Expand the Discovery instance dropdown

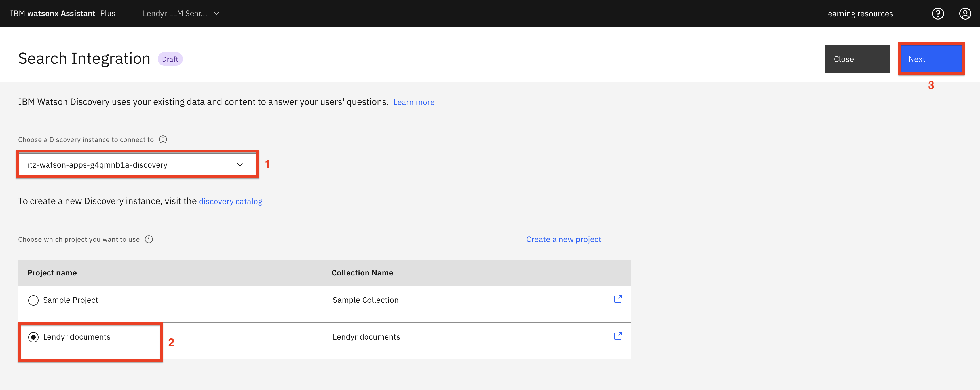coord(129,165)
